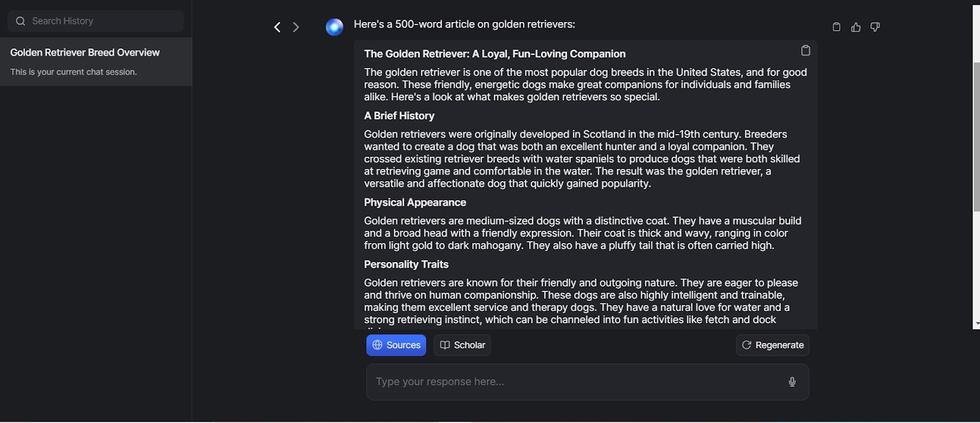The height and width of the screenshot is (423, 980).
Task: Copy the article block via clipboard icon
Action: pyautogui.click(x=805, y=51)
